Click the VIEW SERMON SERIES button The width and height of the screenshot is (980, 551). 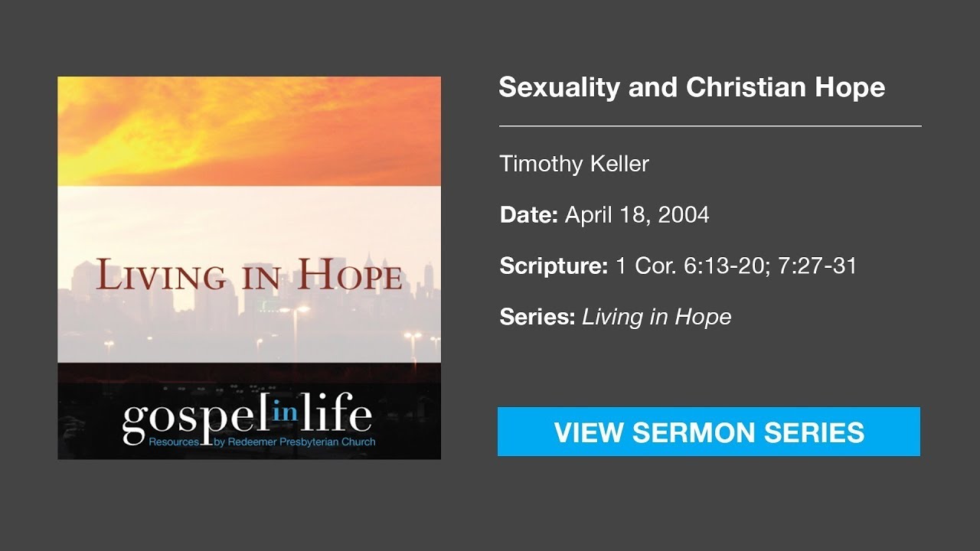click(708, 432)
